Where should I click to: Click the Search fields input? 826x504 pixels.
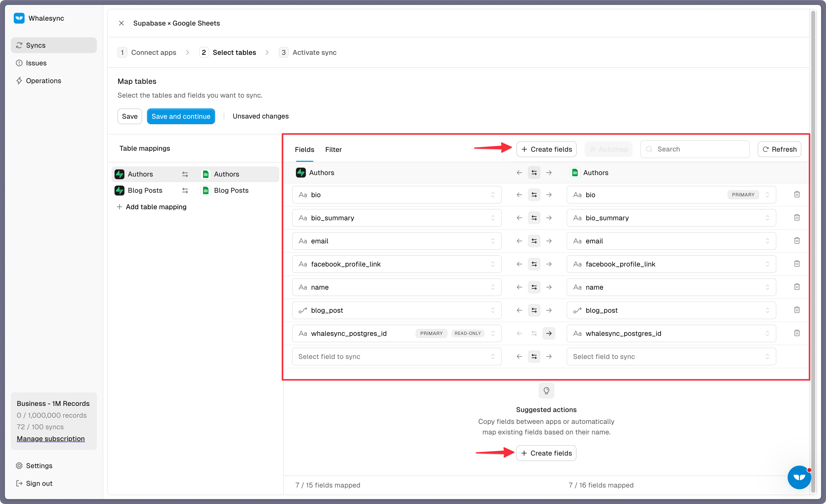tap(694, 149)
